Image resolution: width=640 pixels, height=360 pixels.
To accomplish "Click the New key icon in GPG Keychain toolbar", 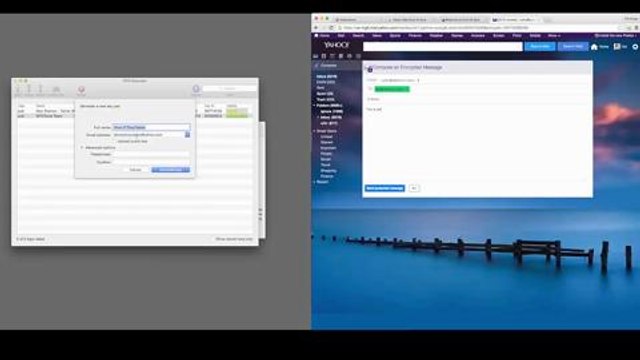I will point(18,89).
